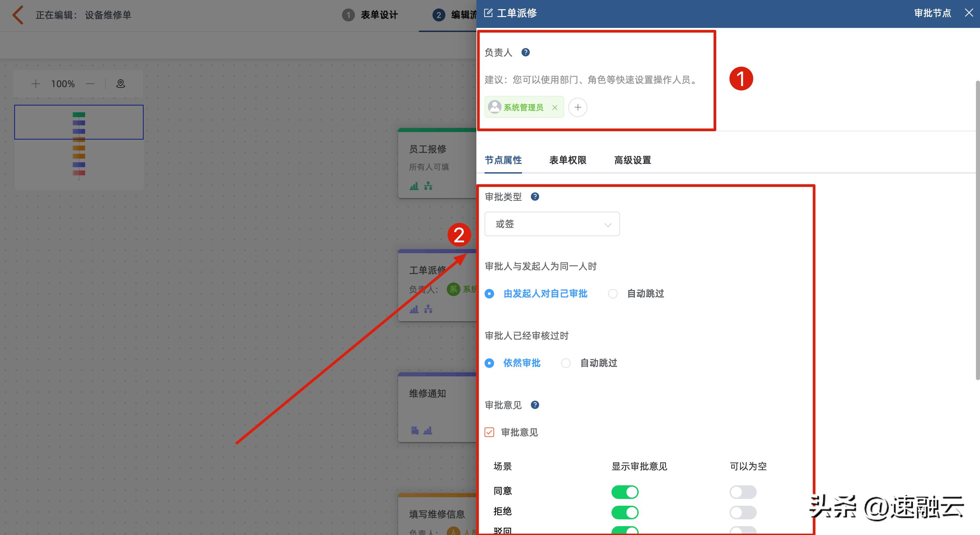Viewport: 980px width, 535px height.
Task: Click the bar chart icon on 员工报修 node
Action: coord(413,186)
